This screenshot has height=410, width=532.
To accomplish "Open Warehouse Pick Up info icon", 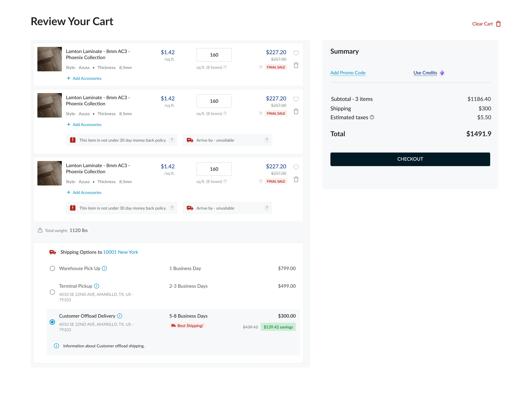I will pyautogui.click(x=104, y=268).
